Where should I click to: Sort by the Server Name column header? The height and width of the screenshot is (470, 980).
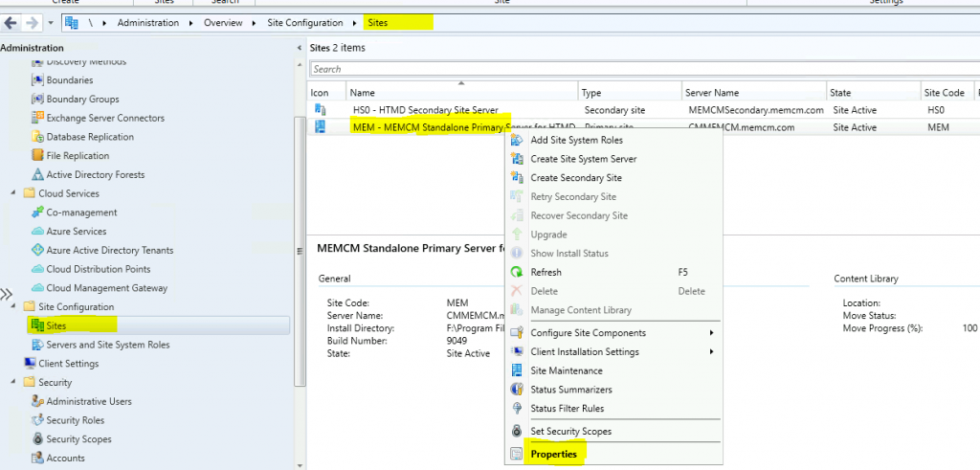coord(754,93)
